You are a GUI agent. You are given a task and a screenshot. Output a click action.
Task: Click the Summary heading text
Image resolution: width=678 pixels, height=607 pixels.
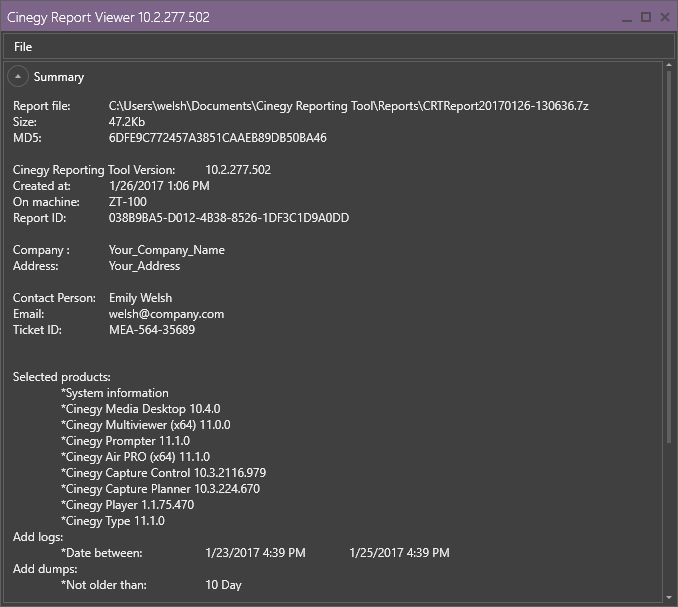click(x=59, y=77)
